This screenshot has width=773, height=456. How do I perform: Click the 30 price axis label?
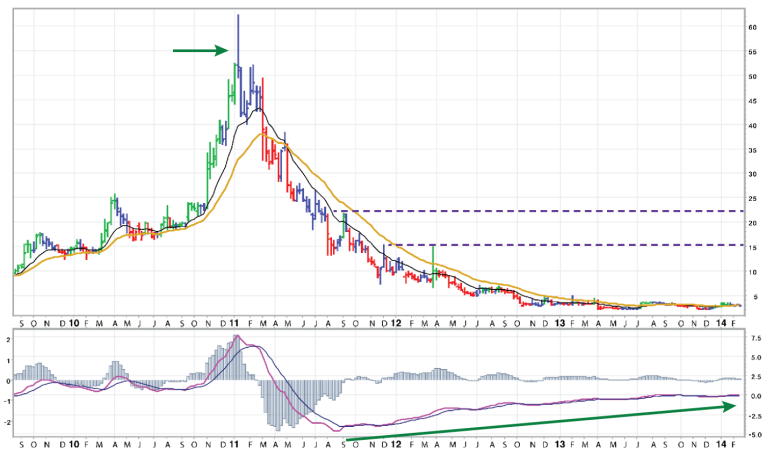click(x=752, y=174)
